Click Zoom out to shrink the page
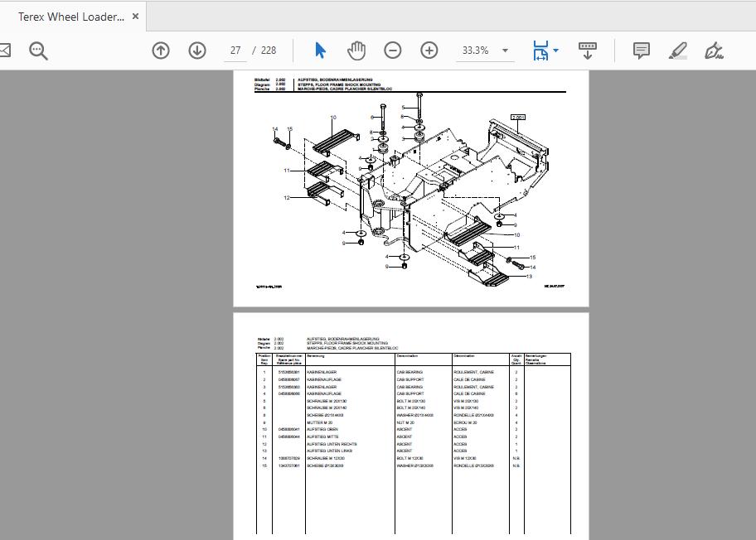The image size is (756, 540). 393,50
